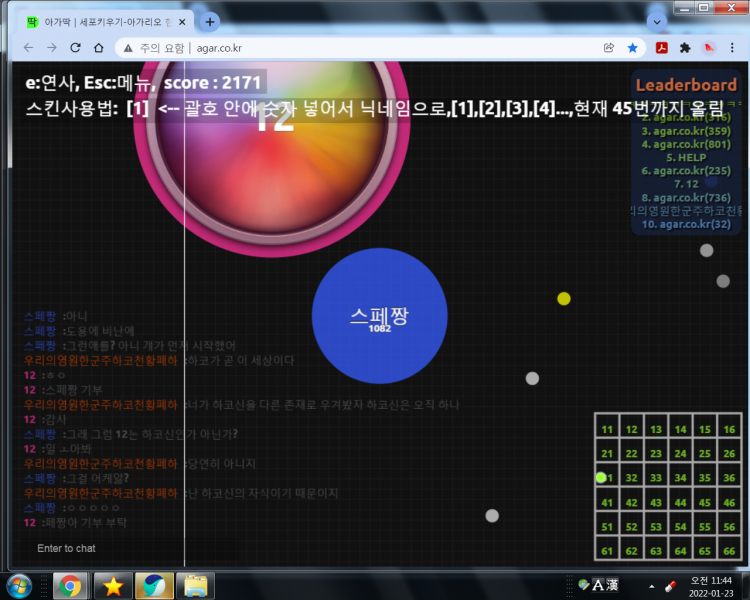Click the browser forward arrow
The height and width of the screenshot is (600, 750).
coord(52,48)
